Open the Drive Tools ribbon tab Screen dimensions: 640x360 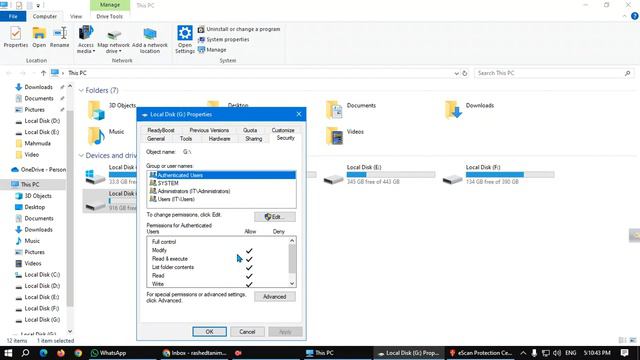(x=109, y=16)
